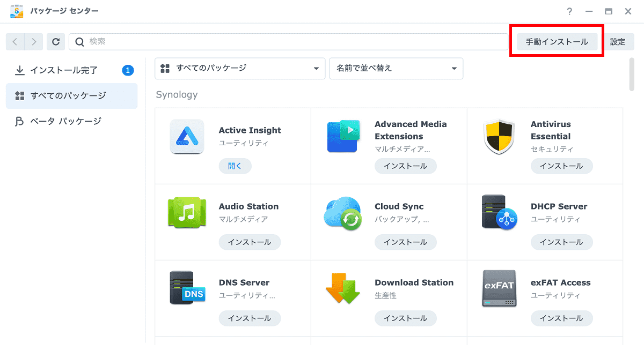Image resolution: width=644 pixels, height=350 pixels.
Task: Click the vertical scrollbar thumb
Action: (x=632, y=75)
